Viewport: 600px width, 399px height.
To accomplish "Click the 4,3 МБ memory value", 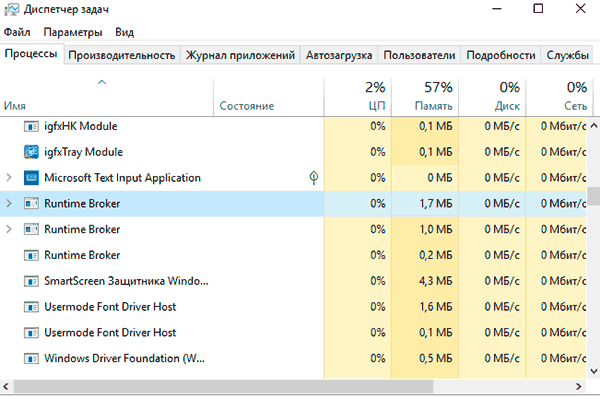I will click(x=435, y=281).
